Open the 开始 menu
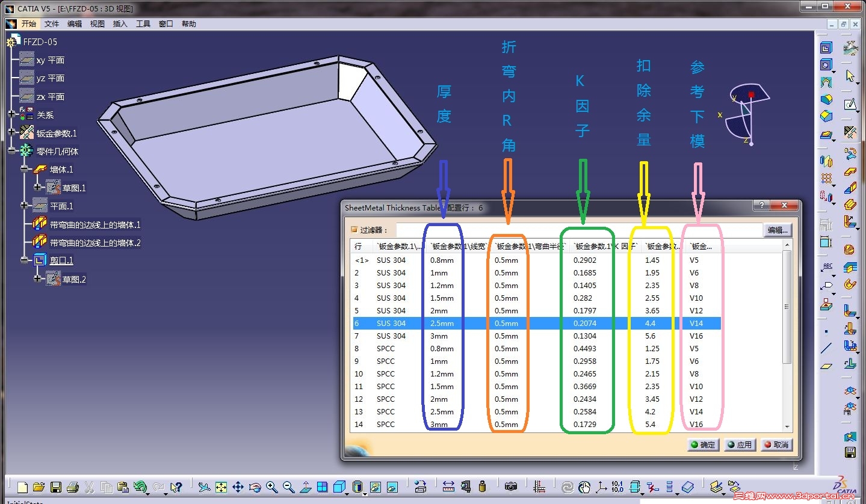The height and width of the screenshot is (504, 866). click(29, 24)
